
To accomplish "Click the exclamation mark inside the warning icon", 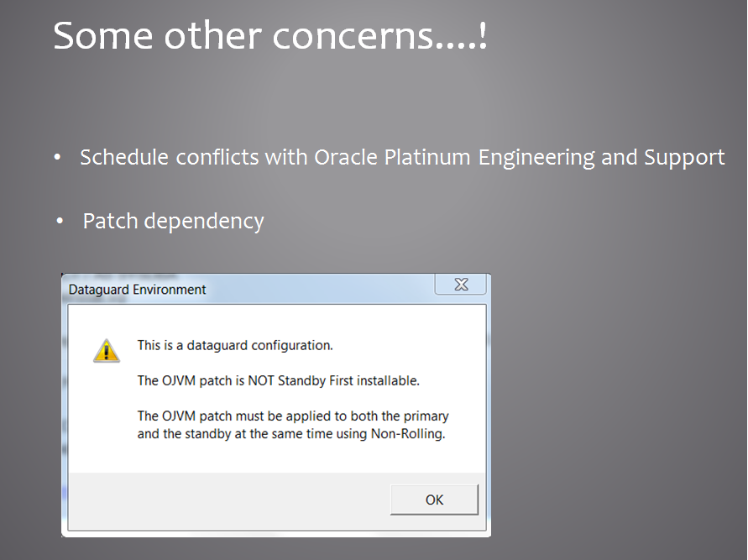I will click(x=106, y=352).
